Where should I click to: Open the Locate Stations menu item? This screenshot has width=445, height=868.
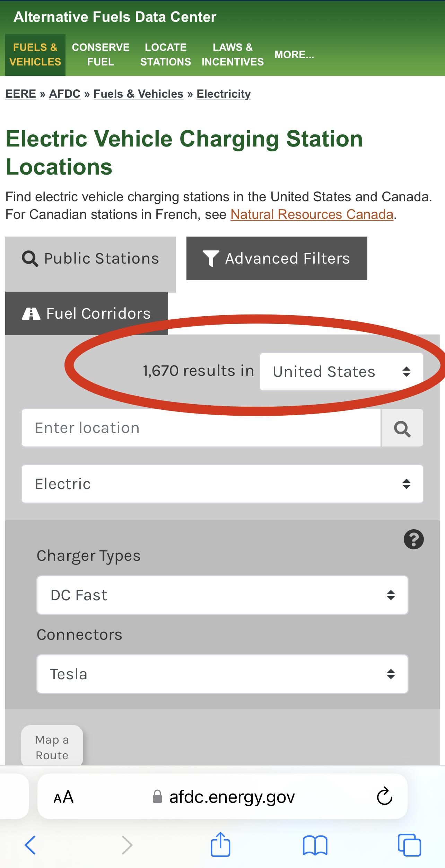point(165,55)
